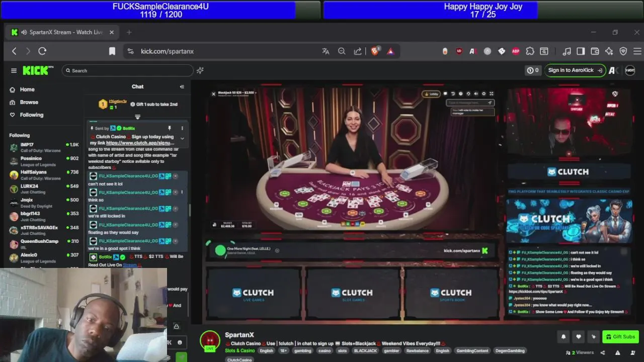644x362 pixels.
Task: Open IMP17 channel from Following list
Action: (x=44, y=147)
